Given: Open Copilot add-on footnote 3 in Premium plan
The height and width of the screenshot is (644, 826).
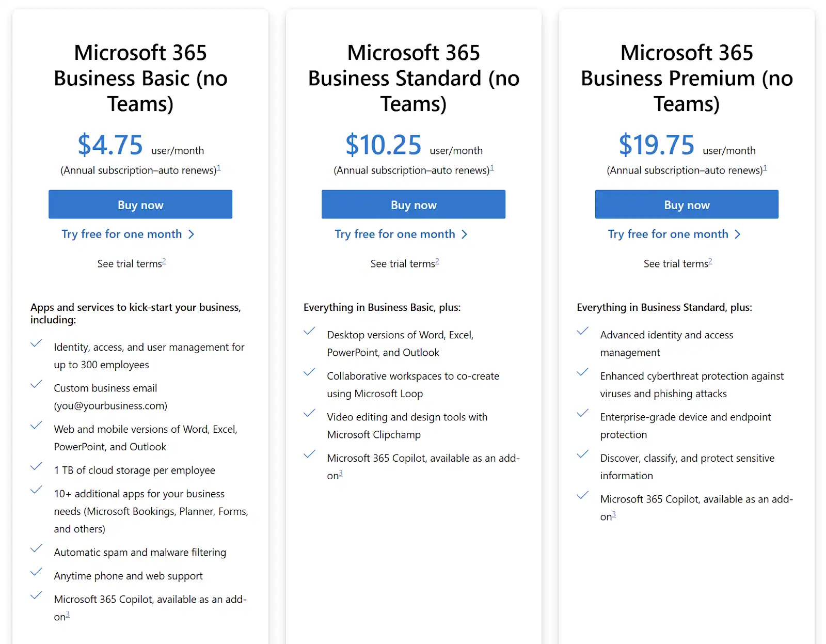Looking at the screenshot, I should click(x=614, y=514).
